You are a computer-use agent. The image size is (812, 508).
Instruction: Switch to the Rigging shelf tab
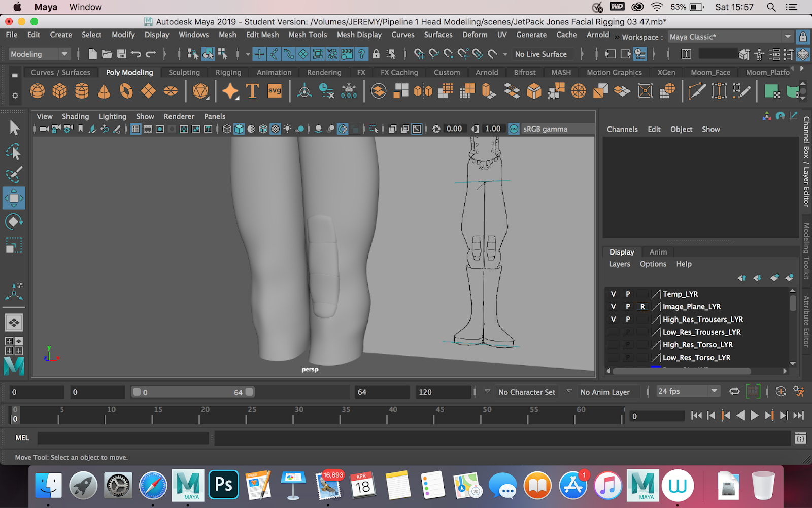click(228, 73)
